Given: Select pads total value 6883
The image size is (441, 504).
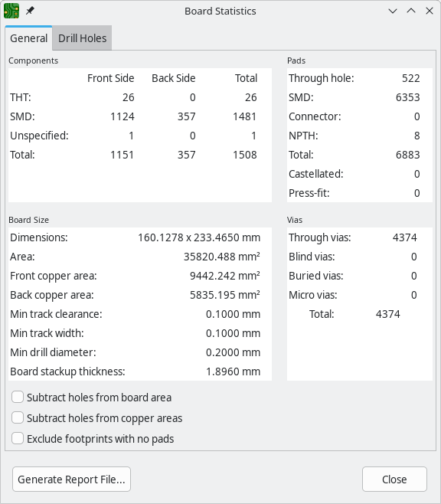Looking at the screenshot, I should point(407,155).
